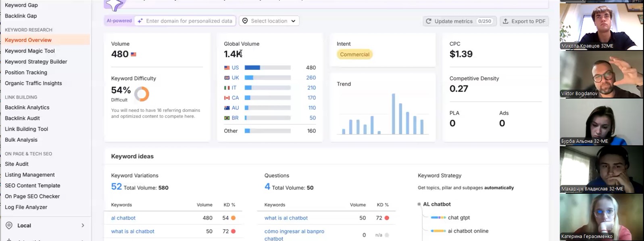
Task: Click the Brazil flag in Global Volume list
Action: 227,118
